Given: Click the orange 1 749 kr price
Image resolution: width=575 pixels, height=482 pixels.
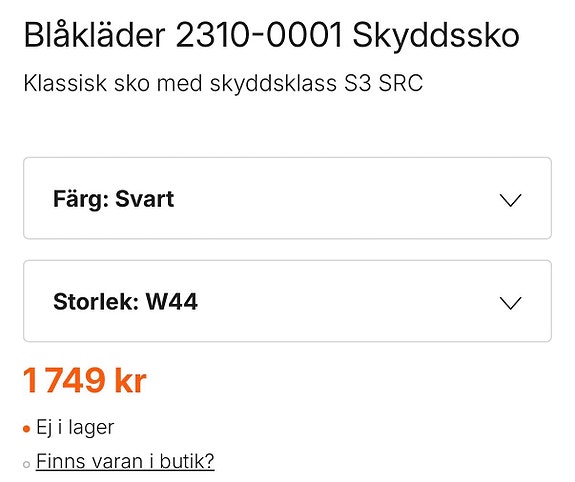Looking at the screenshot, I should coord(85,380).
